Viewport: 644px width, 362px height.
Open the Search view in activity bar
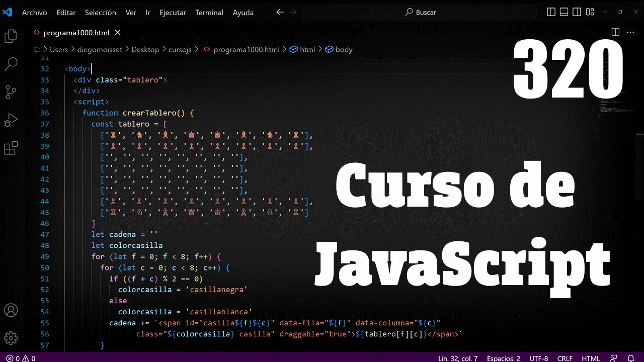point(11,64)
